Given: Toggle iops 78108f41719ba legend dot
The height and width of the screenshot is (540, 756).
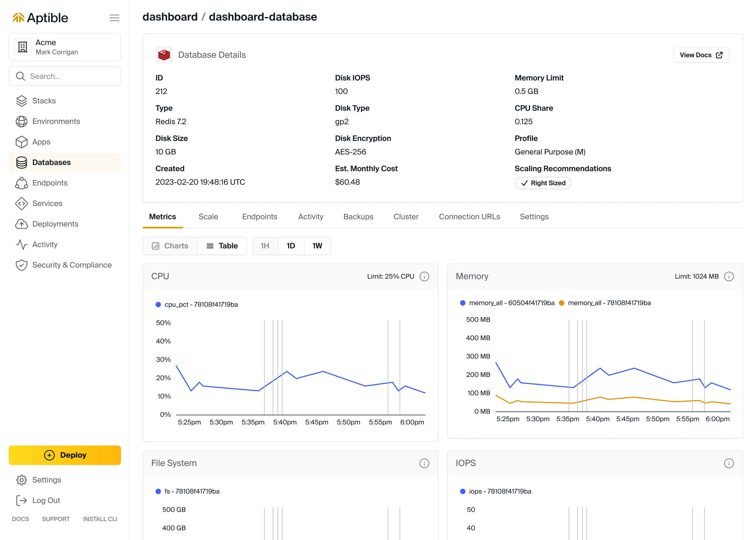Looking at the screenshot, I should [x=463, y=491].
